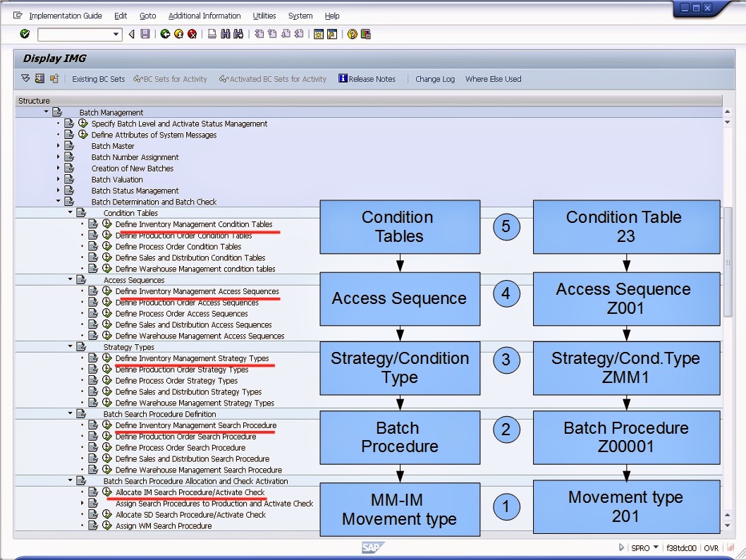
Task: Click the Existing BC Sets button
Action: (99, 79)
